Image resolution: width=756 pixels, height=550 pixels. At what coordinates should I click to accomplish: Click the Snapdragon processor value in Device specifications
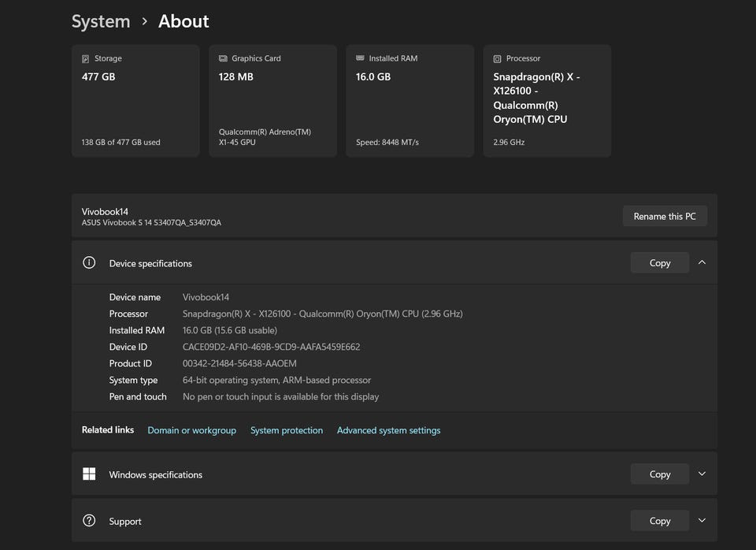[x=323, y=314]
